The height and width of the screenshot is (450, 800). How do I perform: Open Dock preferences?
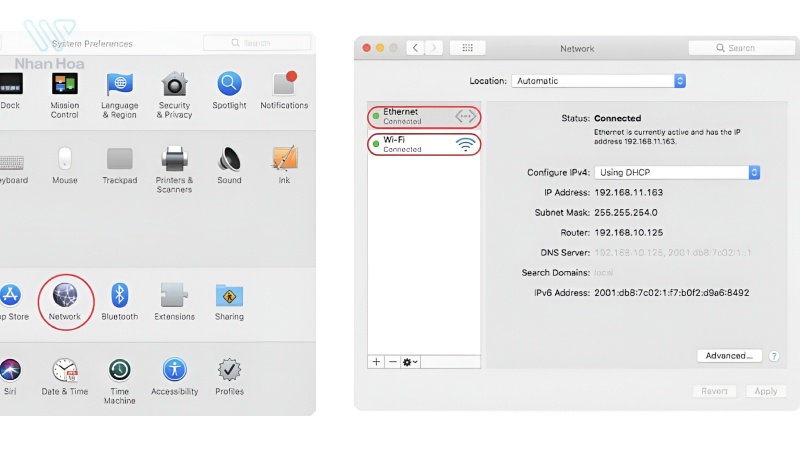tap(10, 91)
